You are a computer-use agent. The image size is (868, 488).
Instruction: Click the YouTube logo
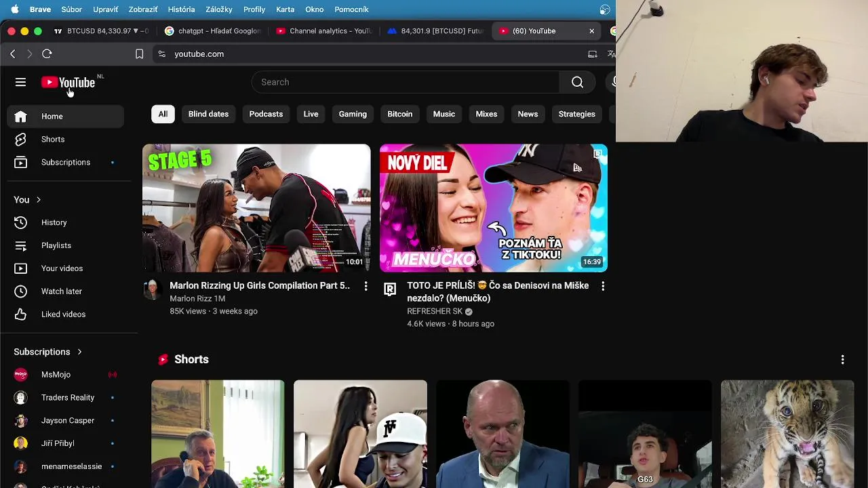[68, 83]
